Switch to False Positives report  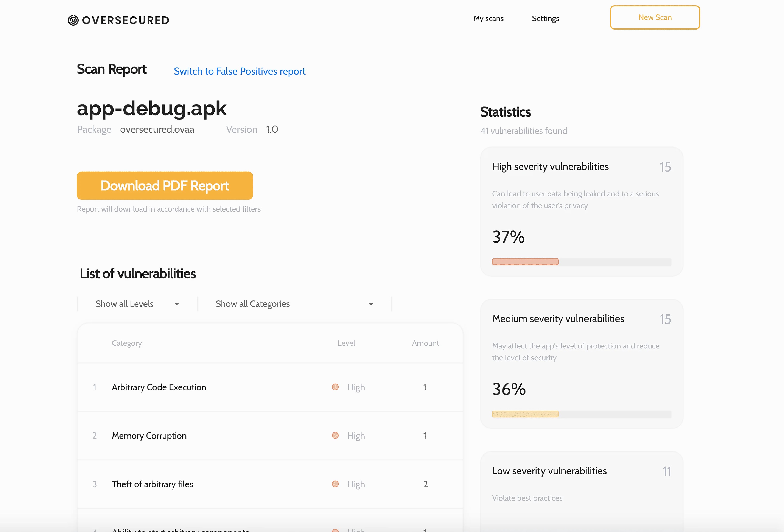[x=240, y=72]
